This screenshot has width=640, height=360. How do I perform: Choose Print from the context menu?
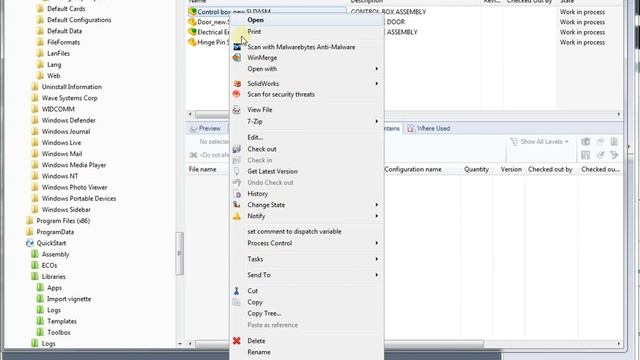point(254,31)
